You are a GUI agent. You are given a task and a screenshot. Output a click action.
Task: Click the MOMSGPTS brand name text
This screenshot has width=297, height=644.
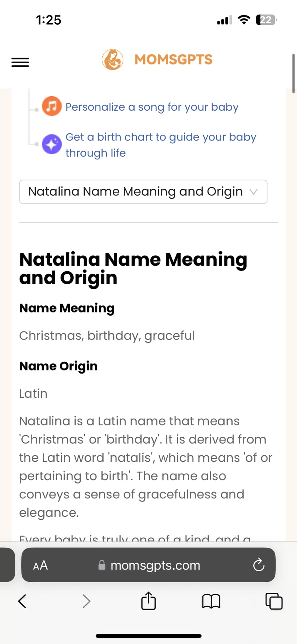coord(173,59)
